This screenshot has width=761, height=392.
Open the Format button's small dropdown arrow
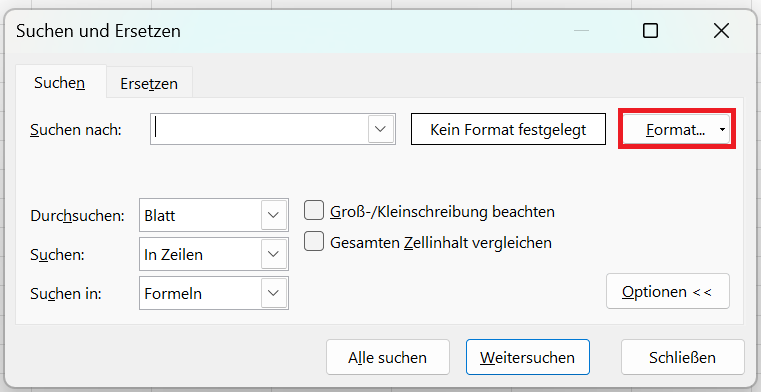tap(722, 130)
